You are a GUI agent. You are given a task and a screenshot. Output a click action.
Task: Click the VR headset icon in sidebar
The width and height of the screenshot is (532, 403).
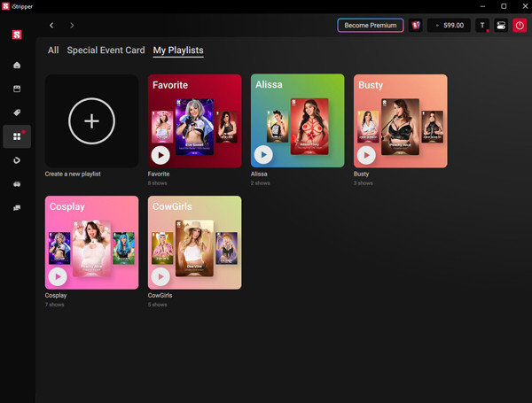pos(17,184)
